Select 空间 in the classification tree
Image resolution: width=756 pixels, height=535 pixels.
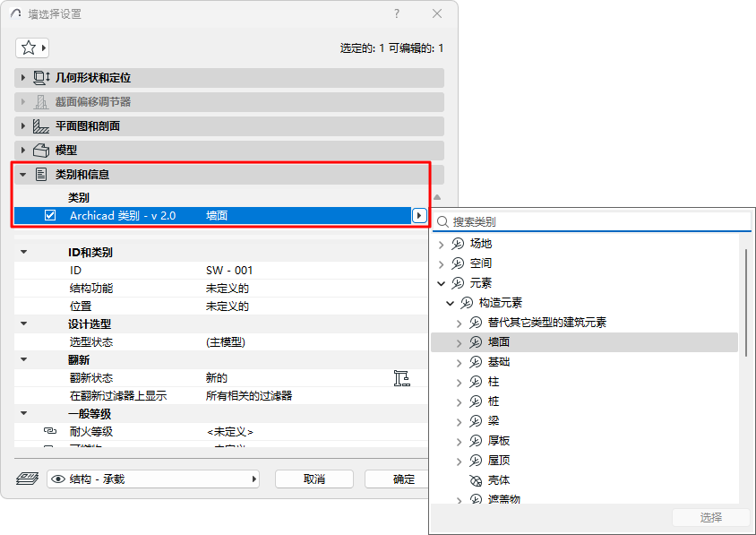[481, 263]
